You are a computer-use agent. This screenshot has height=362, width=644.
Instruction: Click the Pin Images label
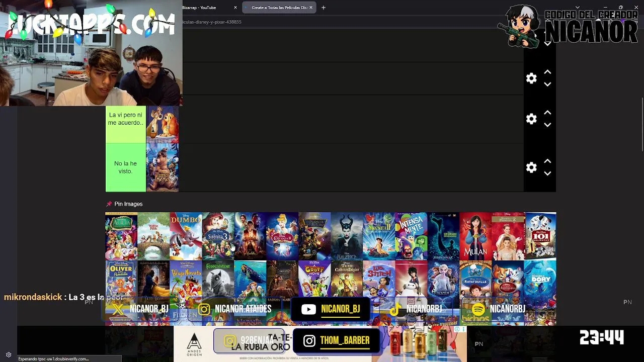[x=128, y=204]
